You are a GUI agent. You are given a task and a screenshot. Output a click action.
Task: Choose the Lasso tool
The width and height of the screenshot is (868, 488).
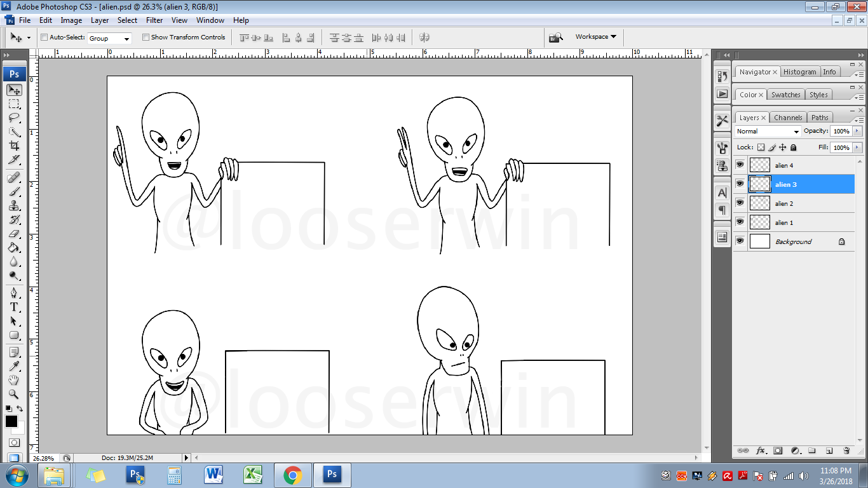(14, 118)
